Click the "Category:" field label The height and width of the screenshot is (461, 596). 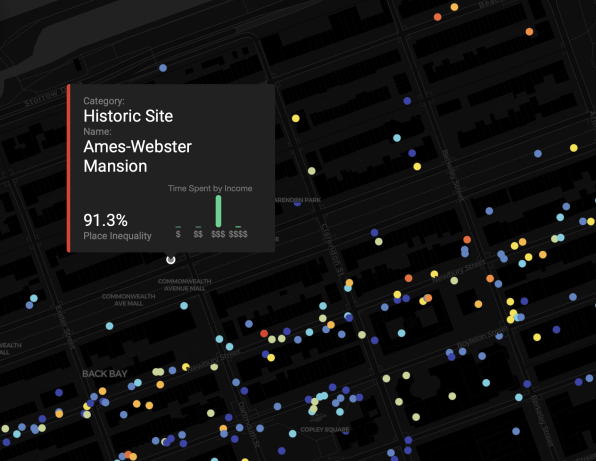coord(104,101)
